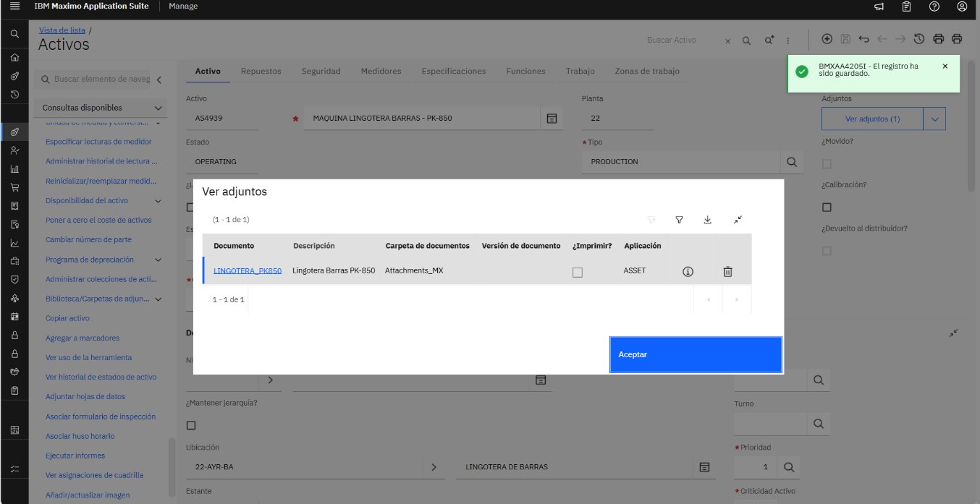Image resolution: width=980 pixels, height=504 pixels.
Task: Switch to the Seguridad tab
Action: pyautogui.click(x=321, y=71)
